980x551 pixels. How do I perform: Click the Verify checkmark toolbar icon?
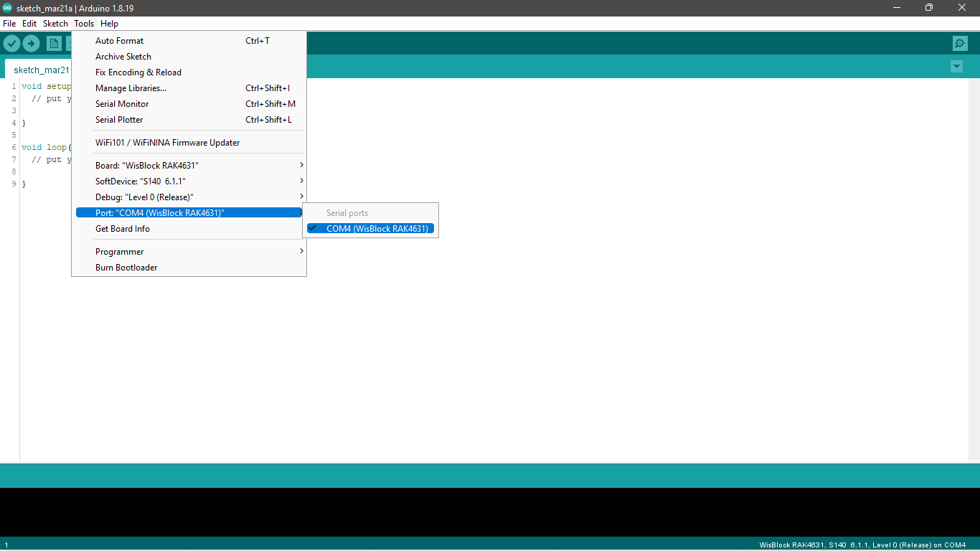[11, 43]
